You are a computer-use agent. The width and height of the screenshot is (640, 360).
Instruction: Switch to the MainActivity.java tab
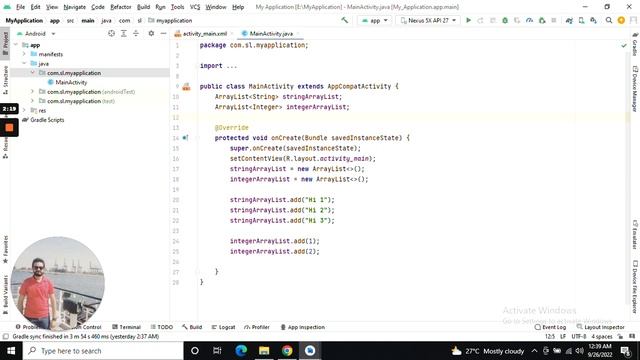[x=271, y=33]
